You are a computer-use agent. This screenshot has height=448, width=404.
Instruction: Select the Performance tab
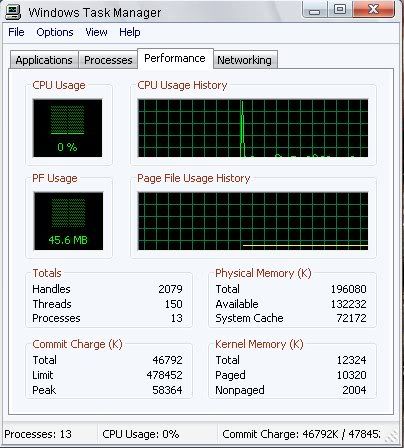point(175,59)
